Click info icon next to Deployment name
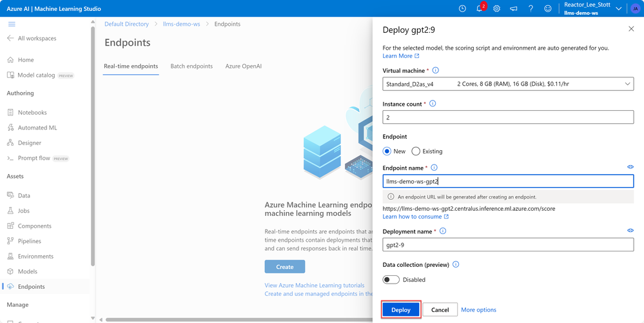The width and height of the screenshot is (644, 323). 443,231
